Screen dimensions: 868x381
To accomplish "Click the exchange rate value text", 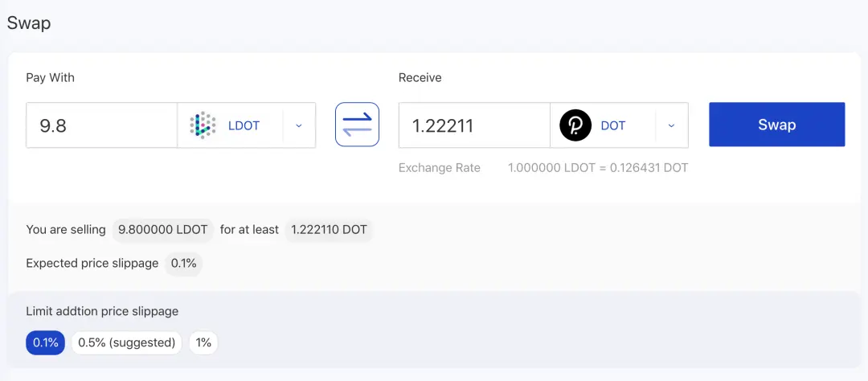I will click(599, 168).
